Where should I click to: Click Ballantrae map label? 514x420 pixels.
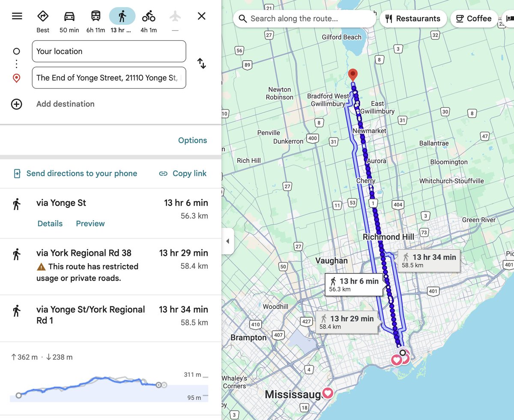[x=434, y=143]
